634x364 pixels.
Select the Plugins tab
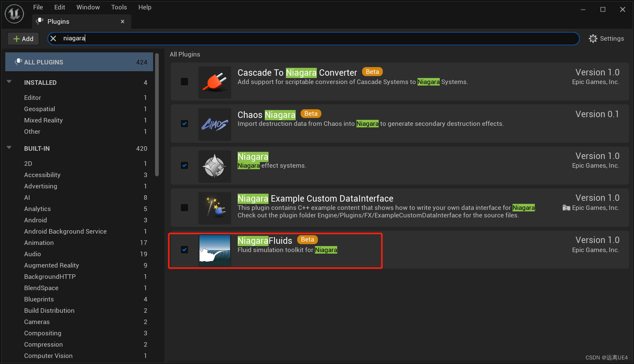[81, 21]
